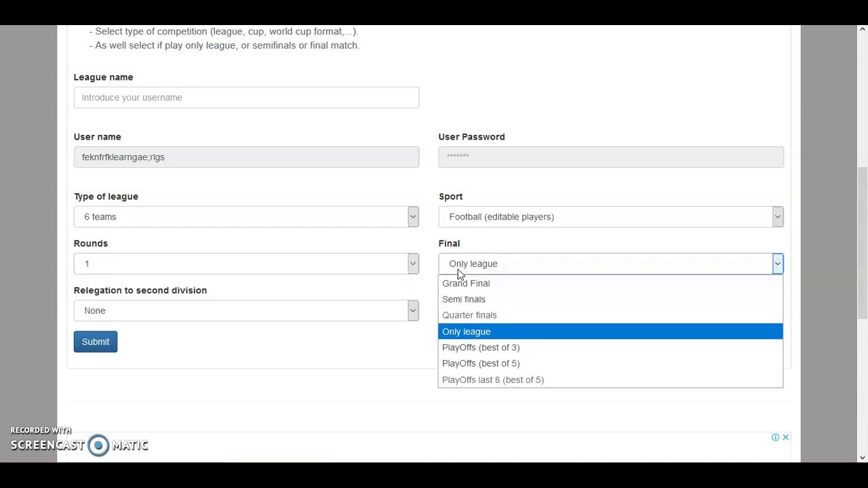Open the Type of league dropdown
Screen dimensions: 868x488
click(246, 217)
